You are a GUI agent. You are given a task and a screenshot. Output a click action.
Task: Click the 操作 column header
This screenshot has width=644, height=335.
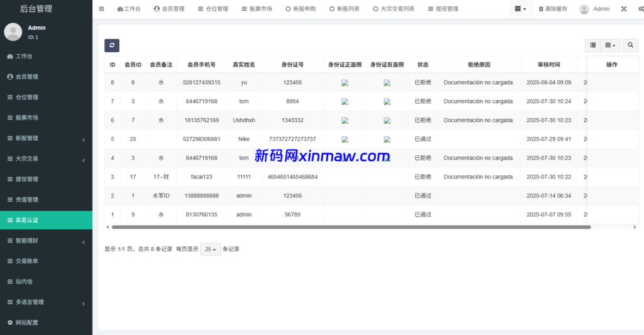611,65
